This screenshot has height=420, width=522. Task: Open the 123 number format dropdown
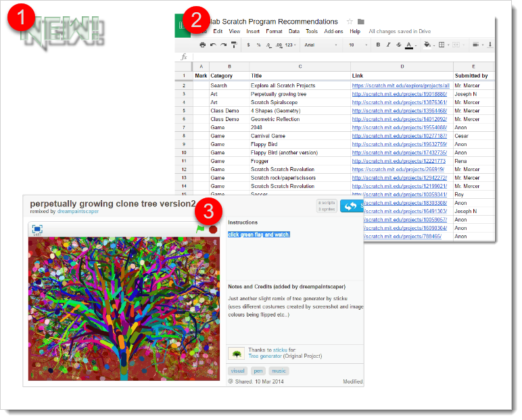[290, 45]
